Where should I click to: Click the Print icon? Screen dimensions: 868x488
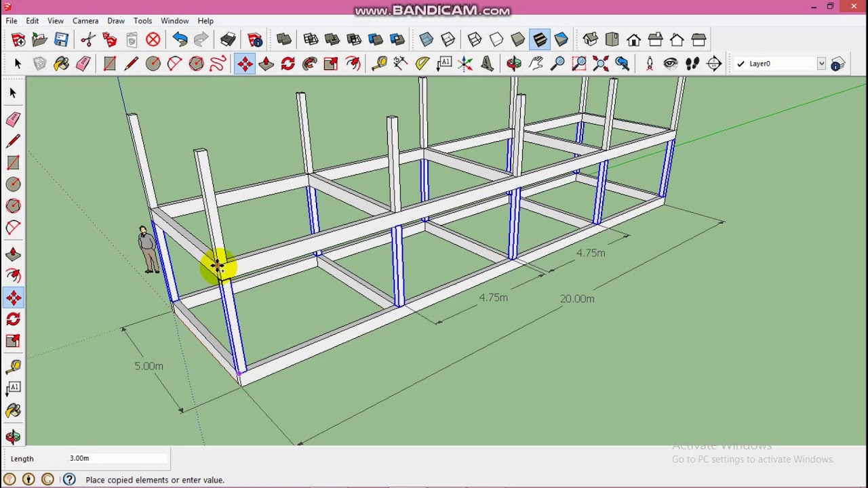pyautogui.click(x=228, y=39)
